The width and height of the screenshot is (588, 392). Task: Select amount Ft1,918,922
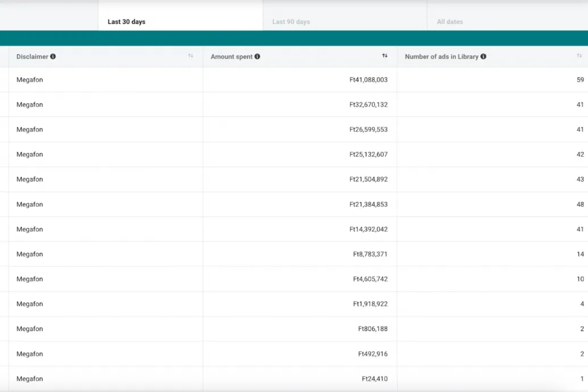[x=370, y=304]
